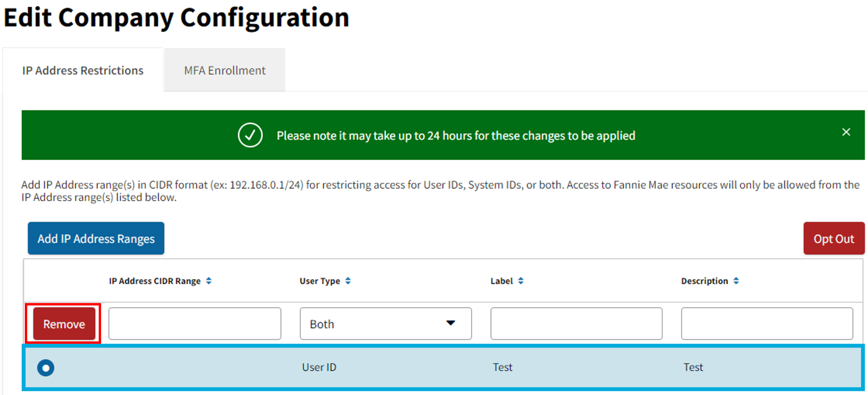
Task: Switch to the MFA Enrollment tab
Action: [224, 70]
